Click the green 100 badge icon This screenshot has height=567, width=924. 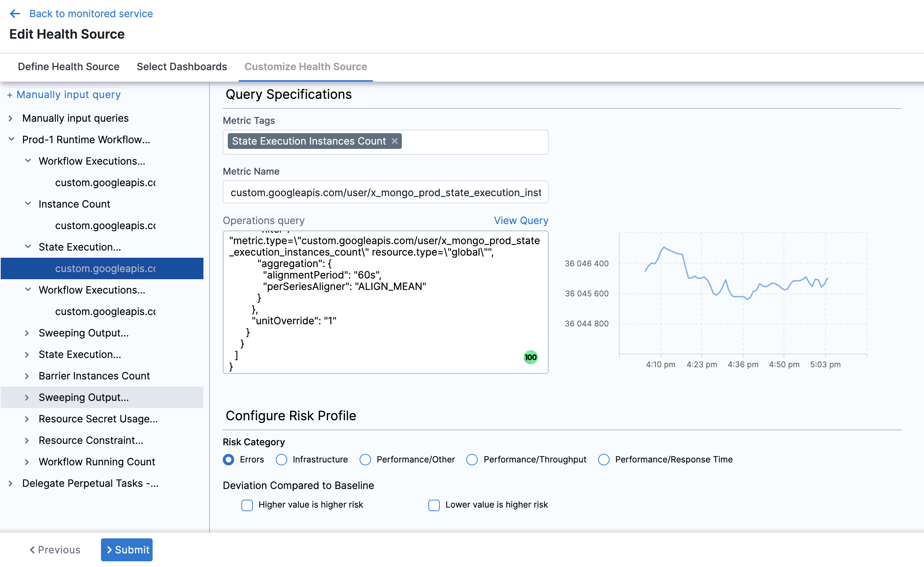tap(530, 357)
